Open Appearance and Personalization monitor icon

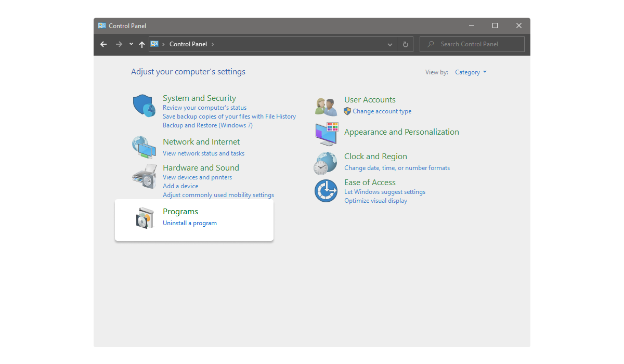coord(327,134)
